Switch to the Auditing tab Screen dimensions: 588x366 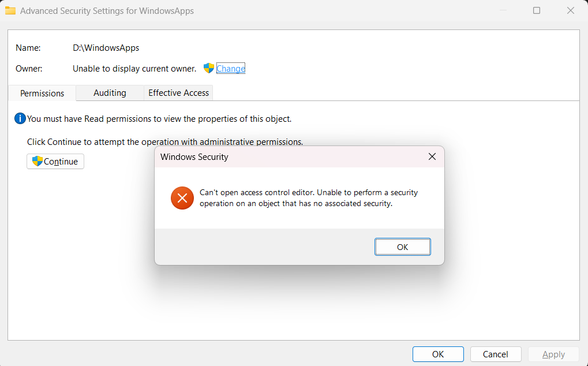coord(110,93)
